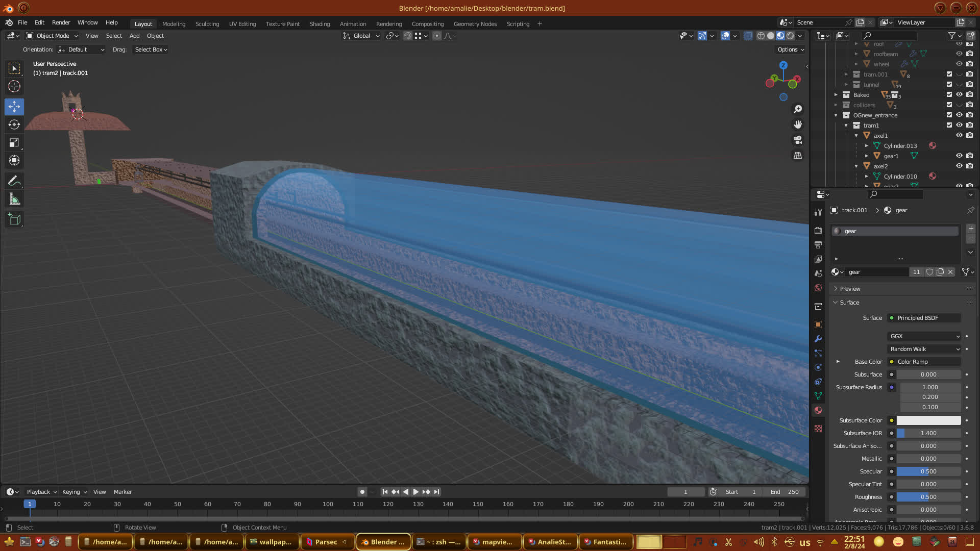Viewport: 980px width, 551px height.
Task: Click the Subsurface Color white swatch
Action: [928, 420]
